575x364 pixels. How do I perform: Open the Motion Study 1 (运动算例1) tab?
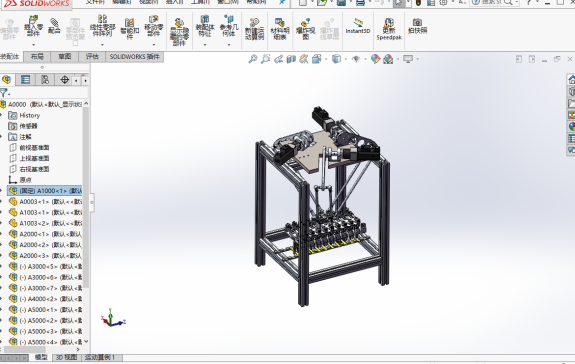(100, 357)
